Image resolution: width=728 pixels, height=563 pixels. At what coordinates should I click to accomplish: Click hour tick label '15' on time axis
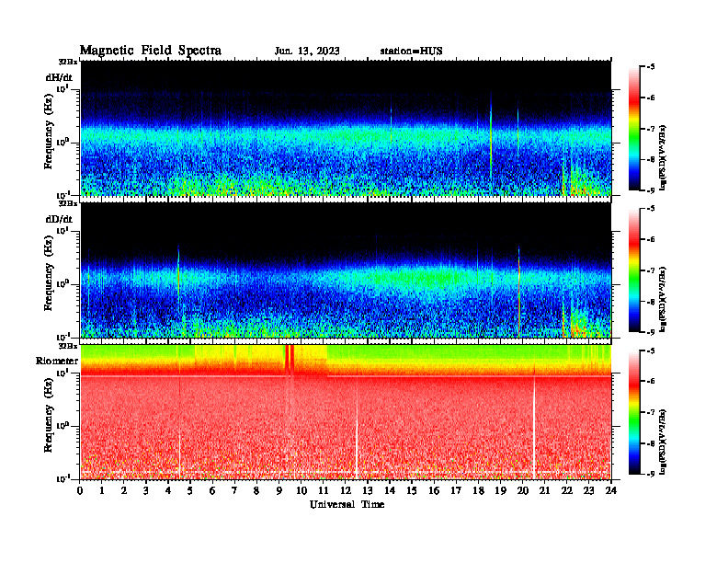point(412,490)
